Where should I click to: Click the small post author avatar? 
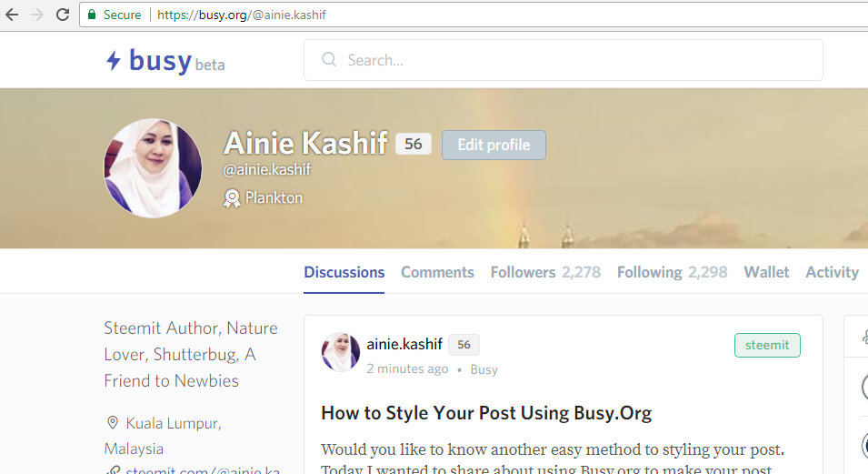[341, 352]
